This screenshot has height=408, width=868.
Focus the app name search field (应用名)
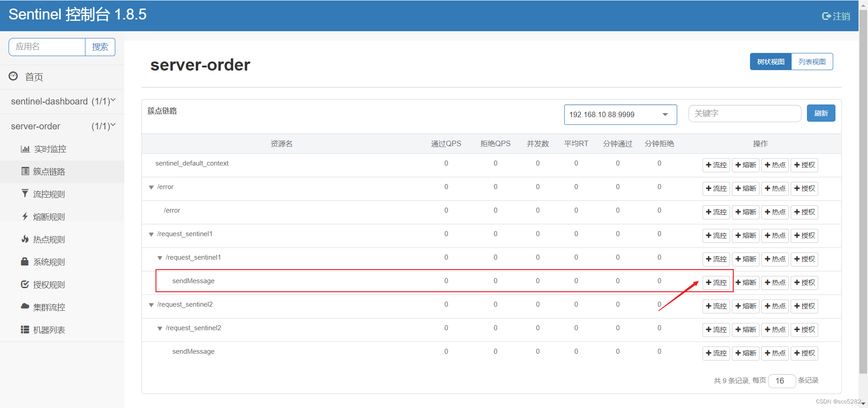47,47
